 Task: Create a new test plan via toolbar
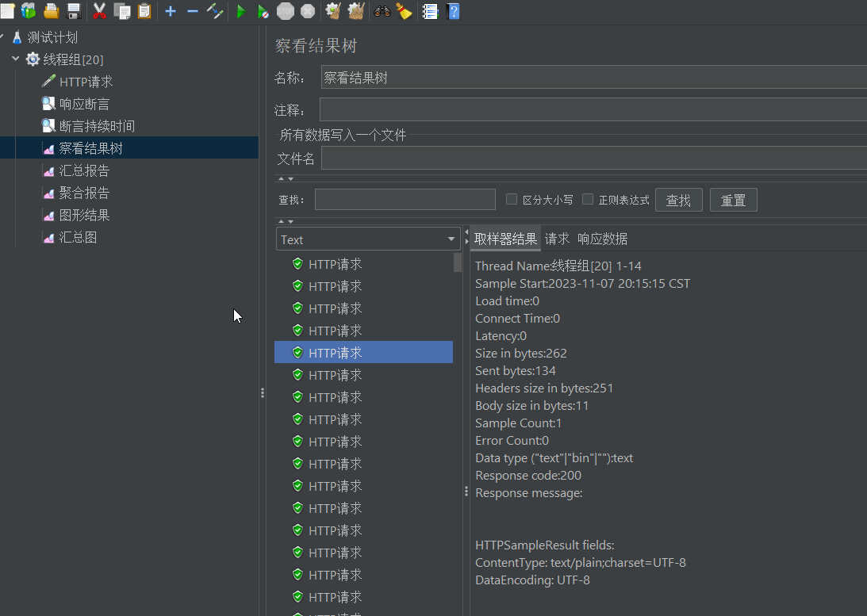pos(6,11)
